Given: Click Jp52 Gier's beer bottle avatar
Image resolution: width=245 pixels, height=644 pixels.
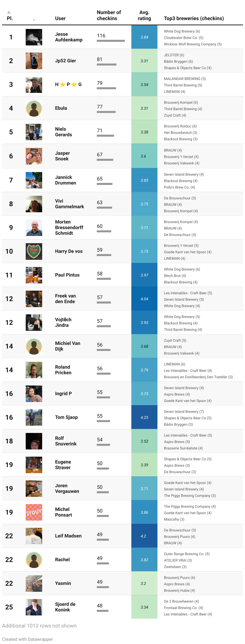Looking at the screenshot, I should pyautogui.click(x=34, y=61).
